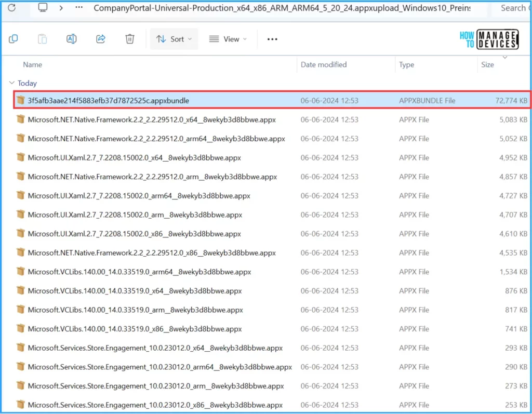The height and width of the screenshot is (414, 532).
Task: Click icon of UI.Xaml.2.7 arm64 appx
Action: (21, 195)
